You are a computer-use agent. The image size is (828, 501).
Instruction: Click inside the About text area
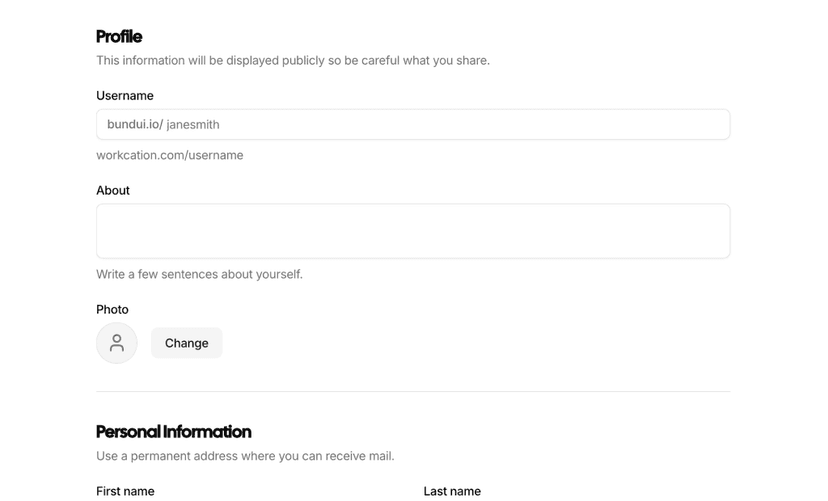[x=413, y=231]
